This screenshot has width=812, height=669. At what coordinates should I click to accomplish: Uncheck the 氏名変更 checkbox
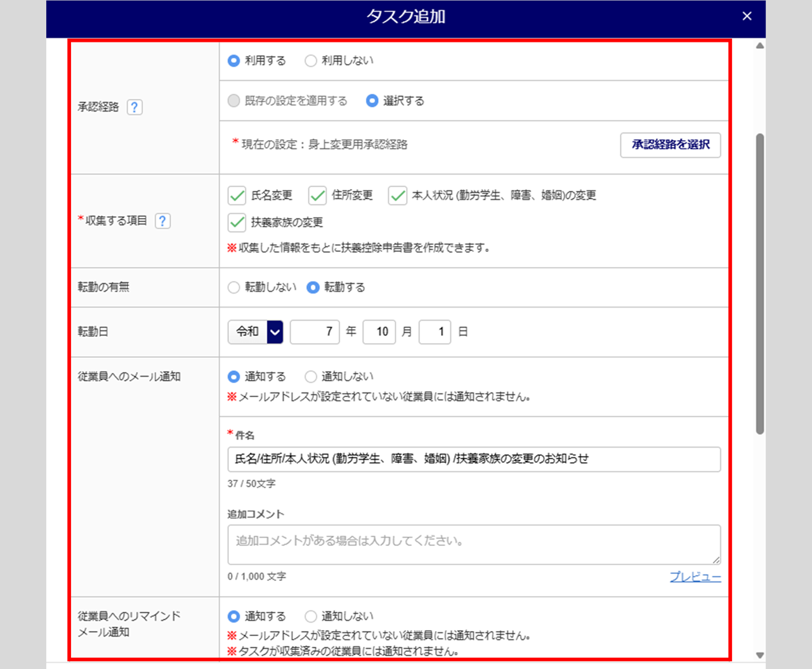tap(237, 195)
